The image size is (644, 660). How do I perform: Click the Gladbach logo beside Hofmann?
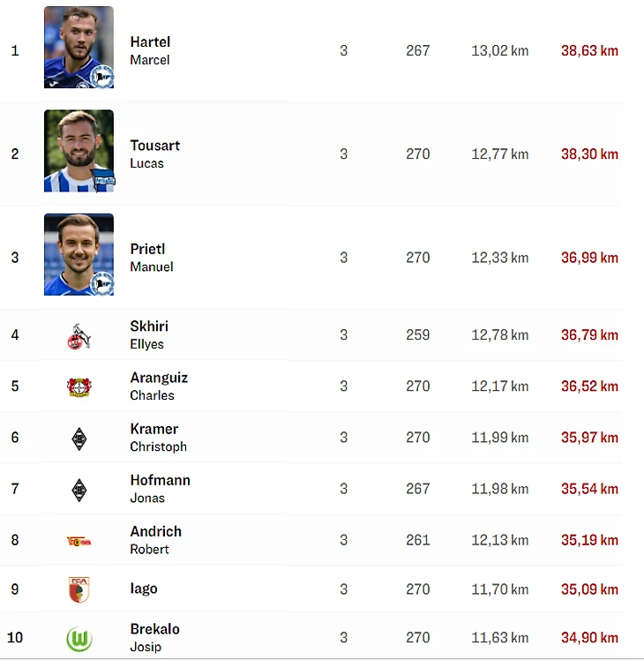pyautogui.click(x=79, y=489)
